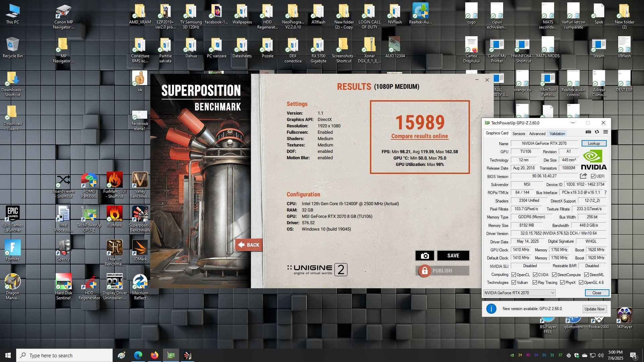Click the GPU name field in GPU-Z

(x=544, y=143)
